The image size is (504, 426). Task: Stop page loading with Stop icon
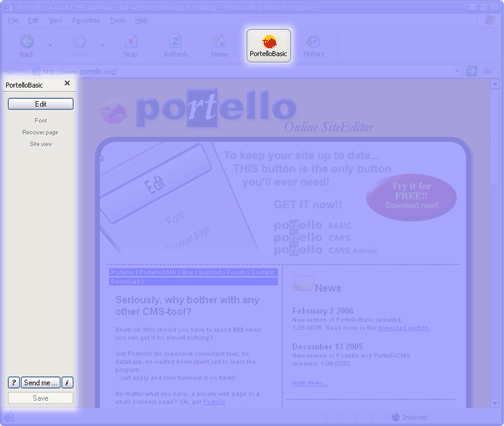pyautogui.click(x=130, y=42)
